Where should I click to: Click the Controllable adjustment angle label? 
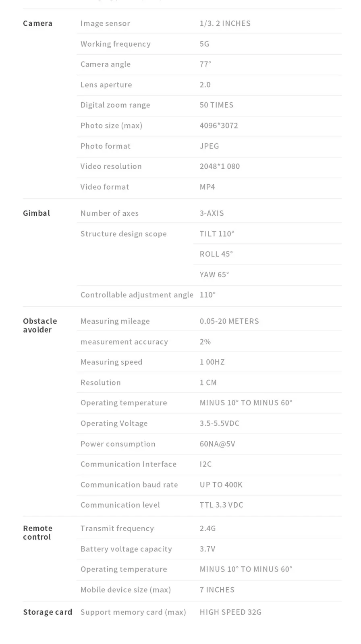tap(137, 295)
